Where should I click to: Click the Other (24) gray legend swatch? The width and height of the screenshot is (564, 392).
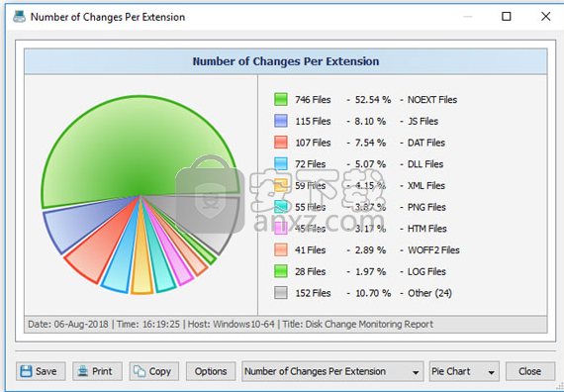(x=281, y=293)
